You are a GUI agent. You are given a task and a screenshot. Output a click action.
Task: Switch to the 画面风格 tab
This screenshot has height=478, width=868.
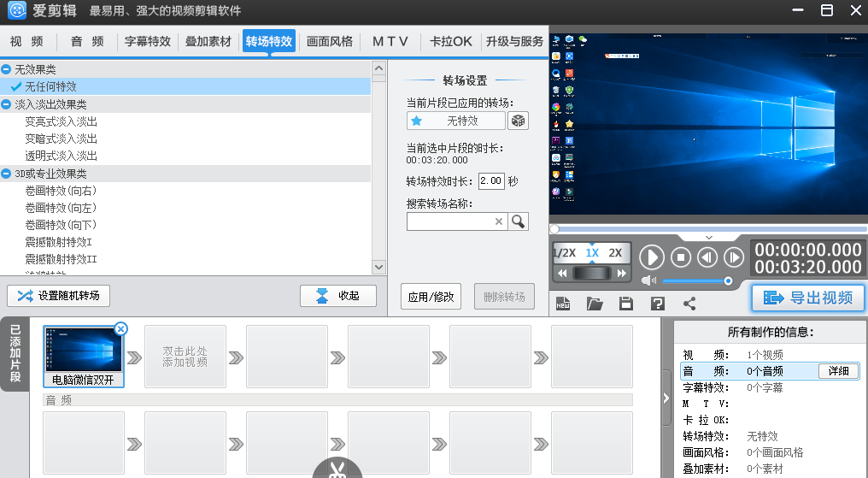pos(330,42)
